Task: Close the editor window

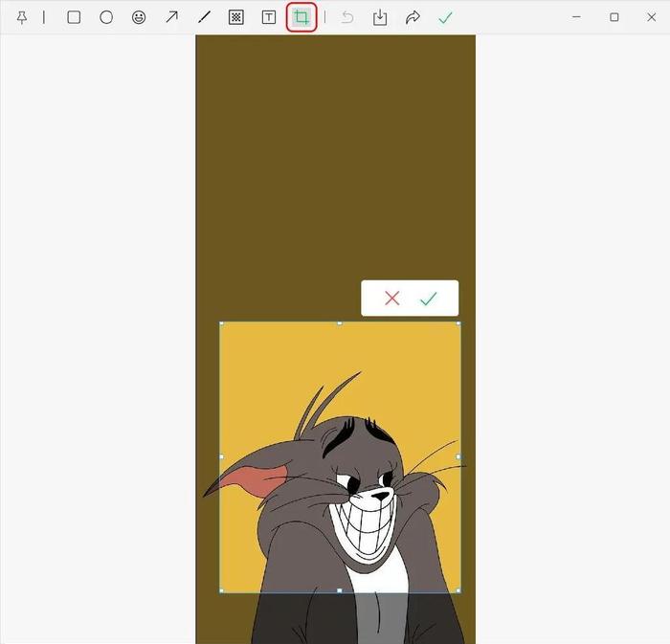Action: (651, 17)
